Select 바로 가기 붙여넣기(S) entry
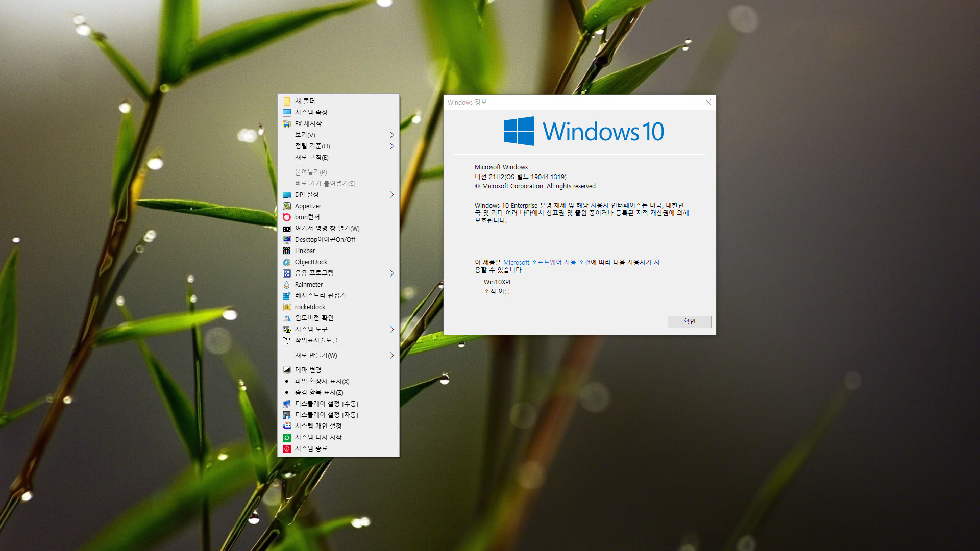Viewport: 980px width, 551px height. click(x=338, y=183)
